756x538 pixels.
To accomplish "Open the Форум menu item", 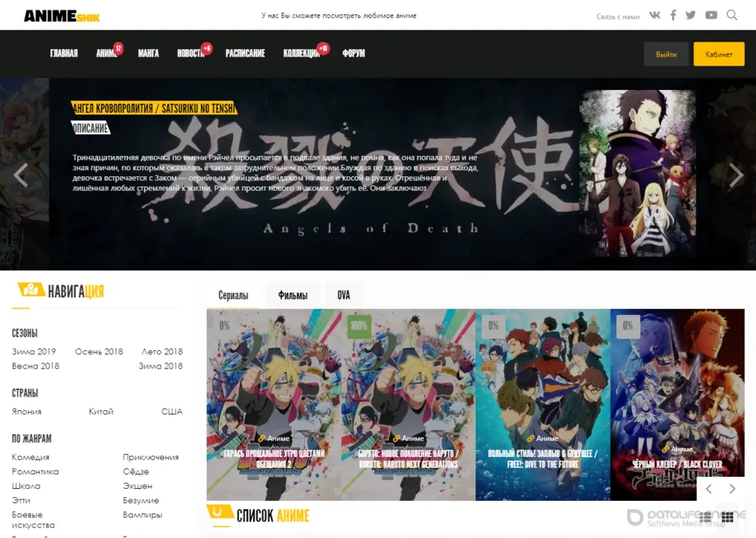I will coord(353,54).
